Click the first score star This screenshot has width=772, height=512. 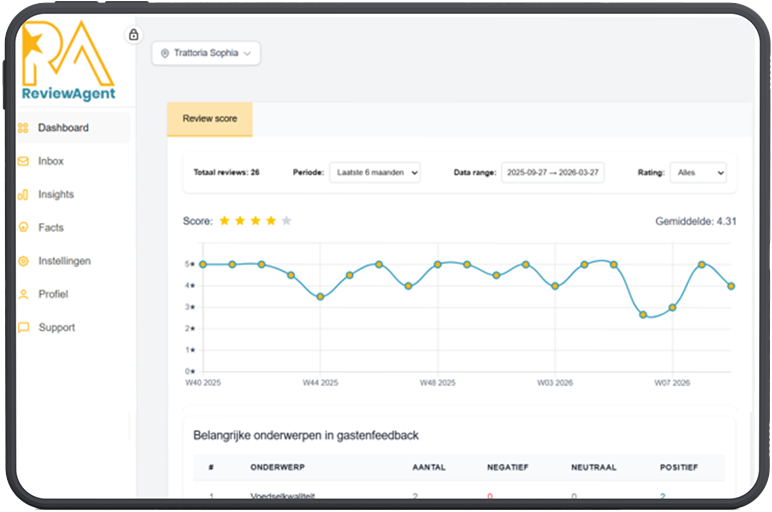[225, 221]
